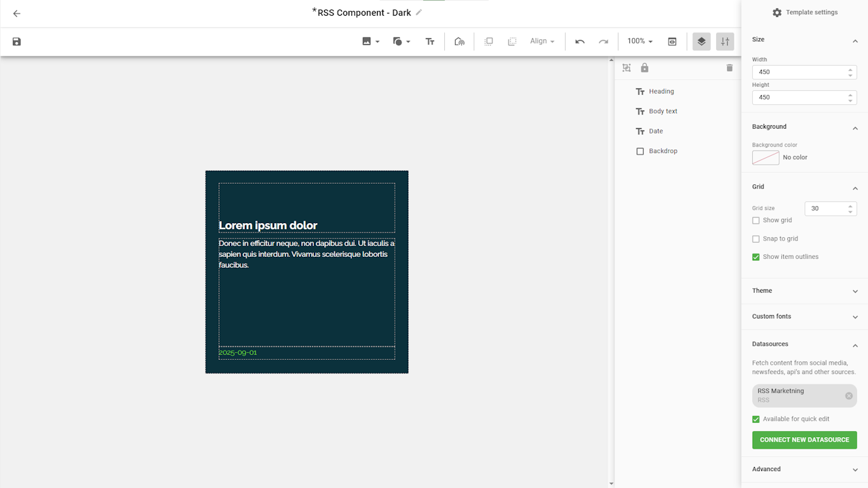Click the lock layer icon
The image size is (868, 488).
[x=644, y=68]
